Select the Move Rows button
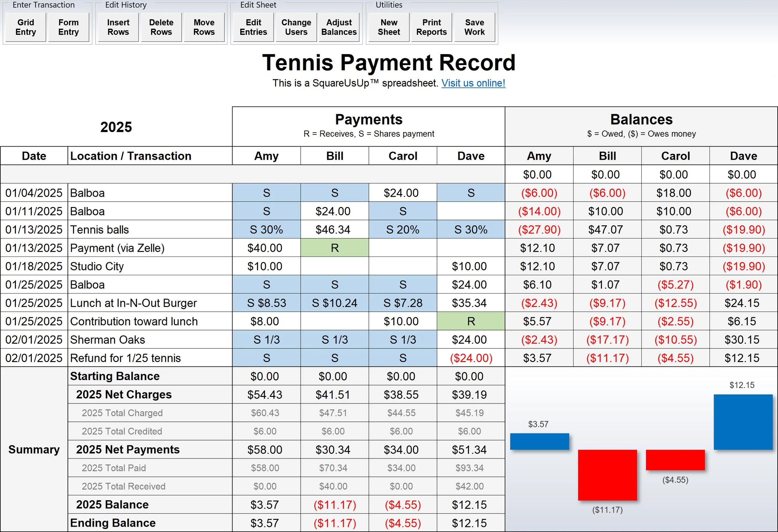This screenshot has height=532, width=778. (x=204, y=27)
